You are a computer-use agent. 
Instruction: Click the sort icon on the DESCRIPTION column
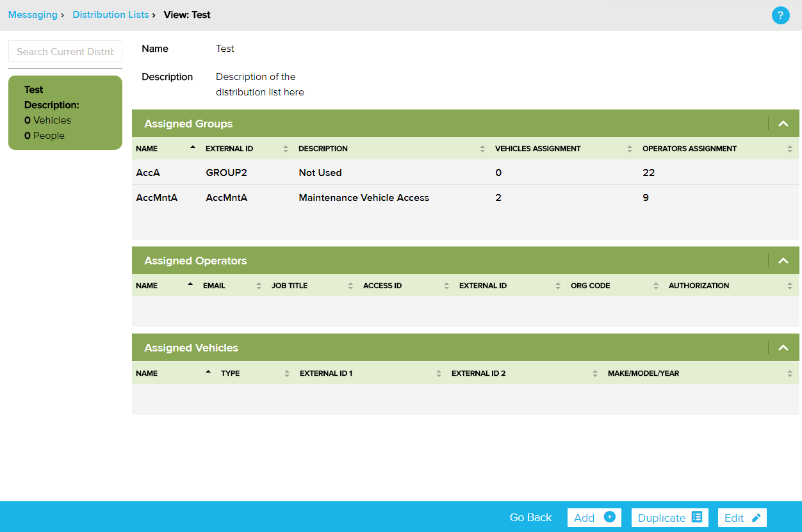point(482,148)
